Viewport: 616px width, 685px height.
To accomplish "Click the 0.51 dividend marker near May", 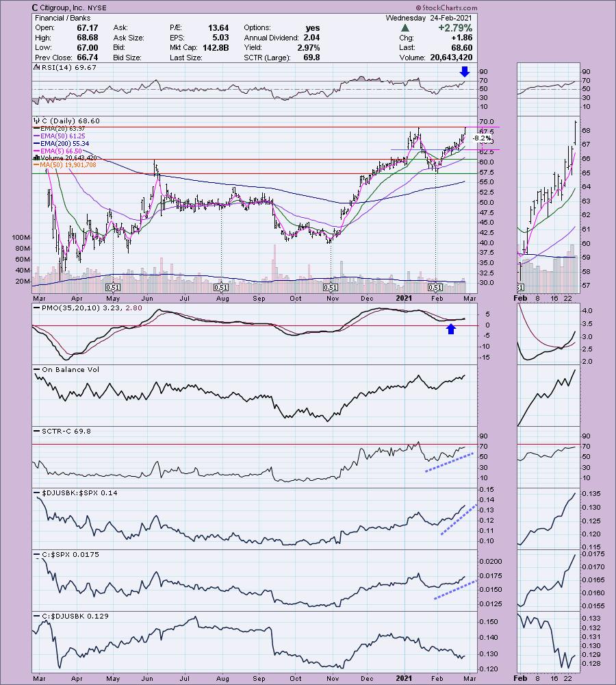I will pos(113,288).
